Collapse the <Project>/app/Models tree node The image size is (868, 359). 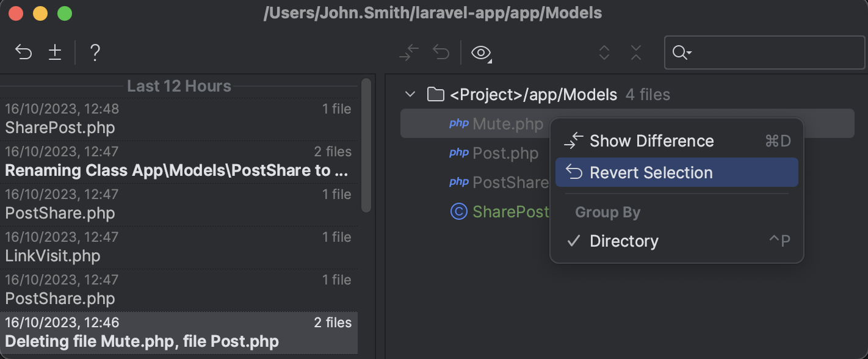click(x=410, y=95)
